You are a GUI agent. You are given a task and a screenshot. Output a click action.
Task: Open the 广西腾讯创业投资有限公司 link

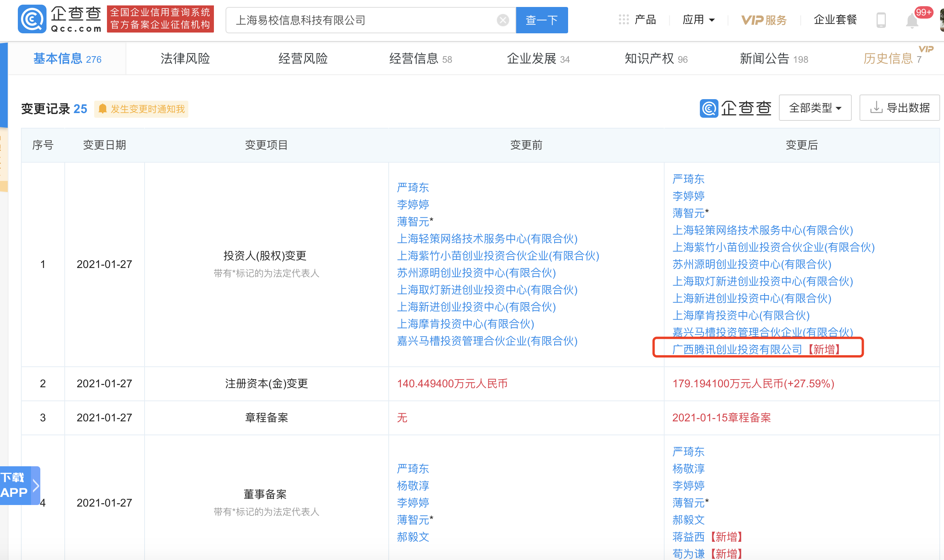click(x=737, y=349)
